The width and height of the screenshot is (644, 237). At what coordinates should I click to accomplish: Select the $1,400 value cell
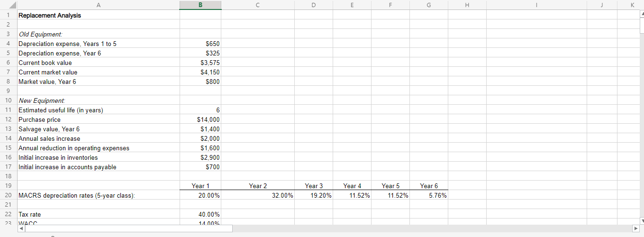200,129
